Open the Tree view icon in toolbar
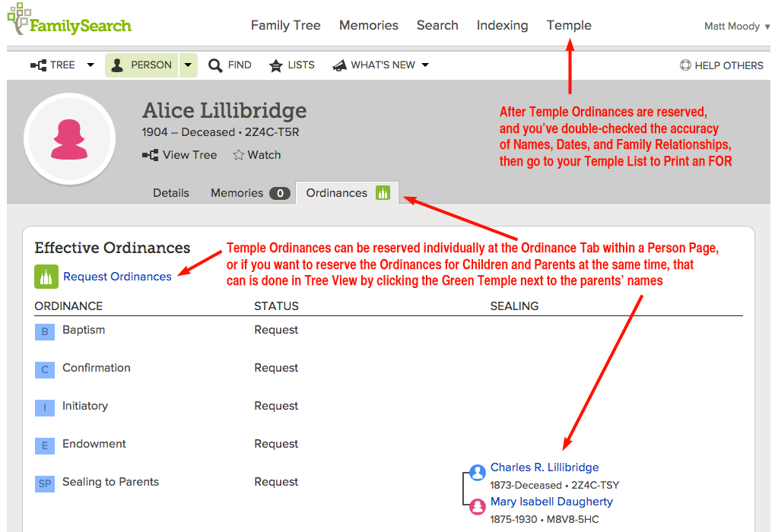Viewport: 778px width, 532px height. [38, 65]
